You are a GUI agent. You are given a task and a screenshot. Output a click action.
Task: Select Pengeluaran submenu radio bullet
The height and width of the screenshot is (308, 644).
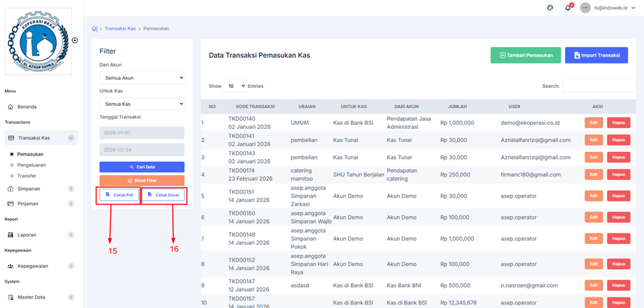click(x=12, y=165)
